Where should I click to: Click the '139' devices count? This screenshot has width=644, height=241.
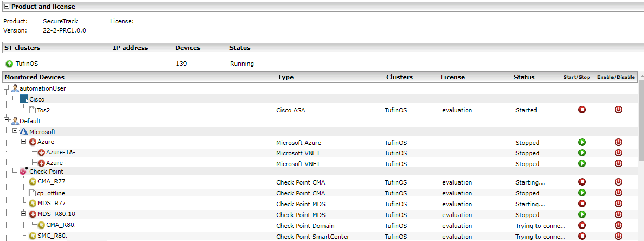[x=181, y=64]
